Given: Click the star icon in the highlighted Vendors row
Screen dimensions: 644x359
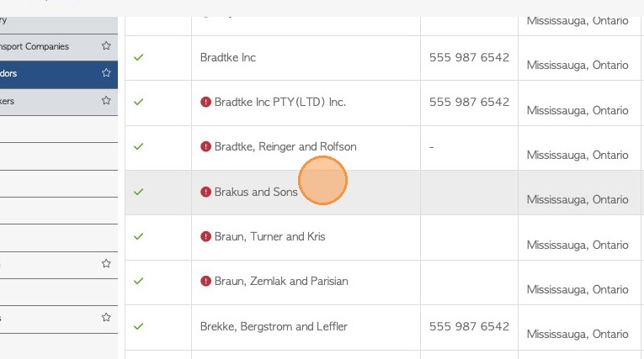Looking at the screenshot, I should [x=106, y=73].
